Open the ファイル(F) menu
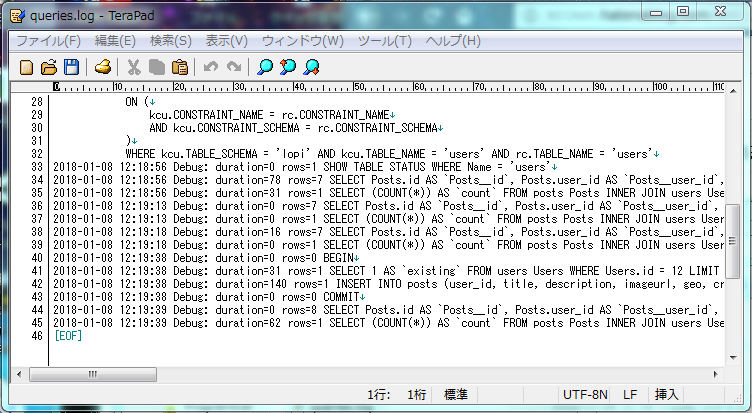Image resolution: width=752 pixels, height=413 pixels. pyautogui.click(x=49, y=41)
